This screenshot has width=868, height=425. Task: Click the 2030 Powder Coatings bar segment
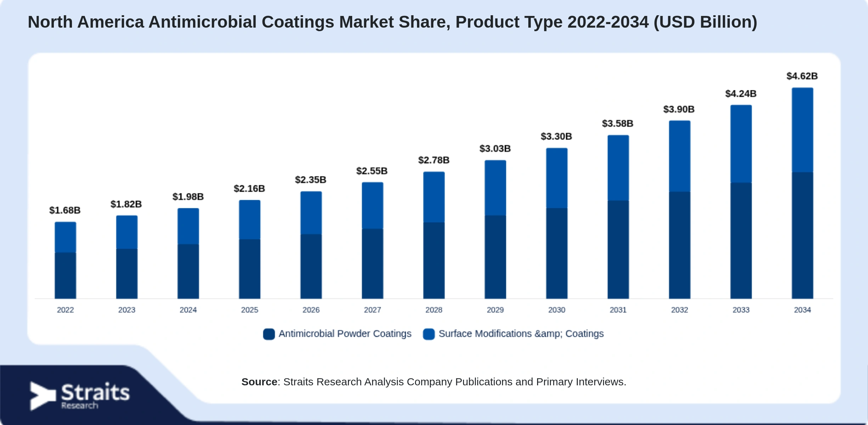pyautogui.click(x=557, y=254)
